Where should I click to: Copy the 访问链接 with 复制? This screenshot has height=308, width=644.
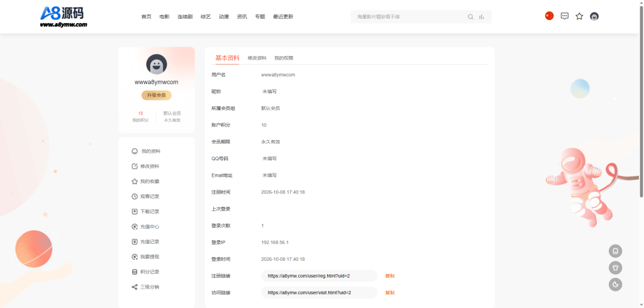(x=390, y=293)
